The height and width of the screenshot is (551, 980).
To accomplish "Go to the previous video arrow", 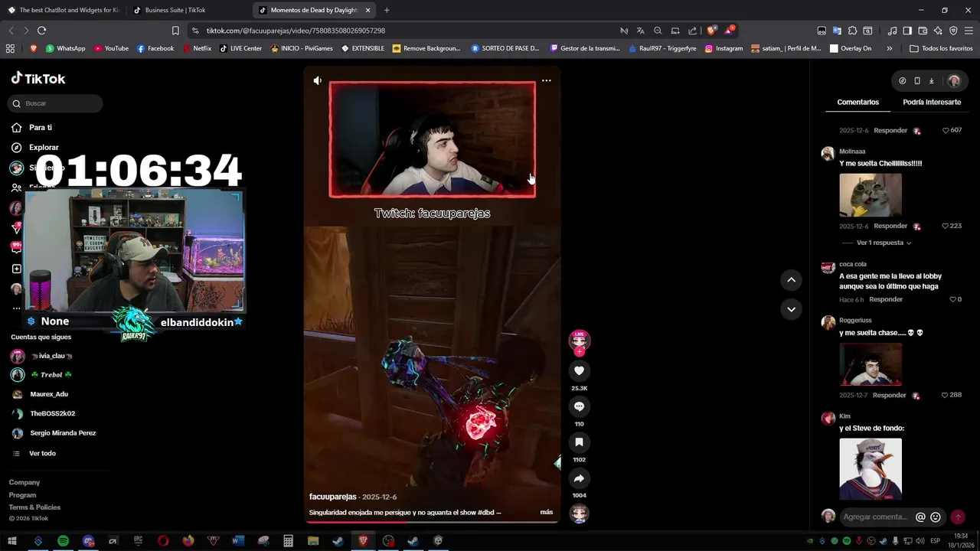I will (x=791, y=280).
